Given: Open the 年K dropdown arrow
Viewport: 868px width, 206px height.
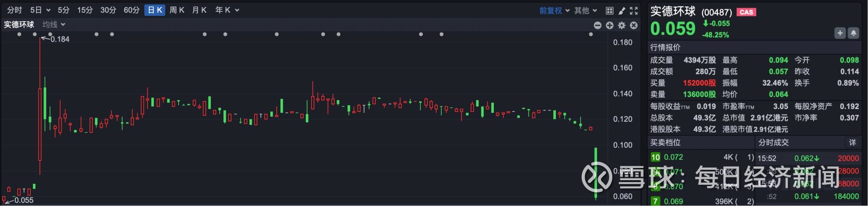Looking at the screenshot, I should click(x=237, y=10).
